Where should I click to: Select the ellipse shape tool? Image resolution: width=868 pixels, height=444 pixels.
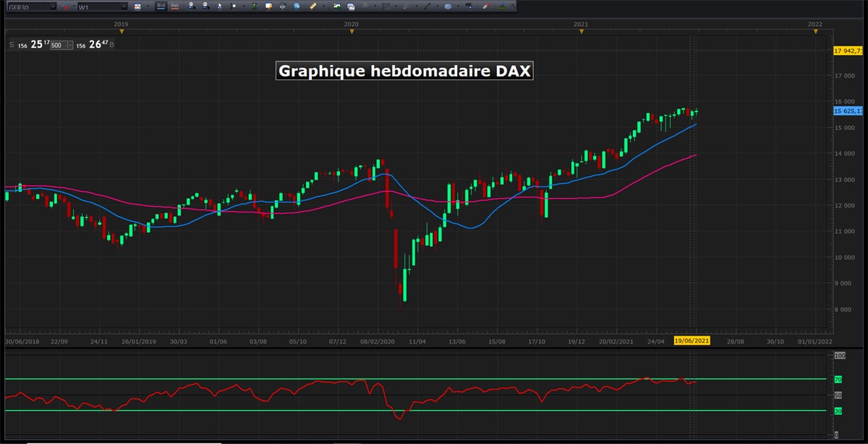pyautogui.click(x=448, y=7)
